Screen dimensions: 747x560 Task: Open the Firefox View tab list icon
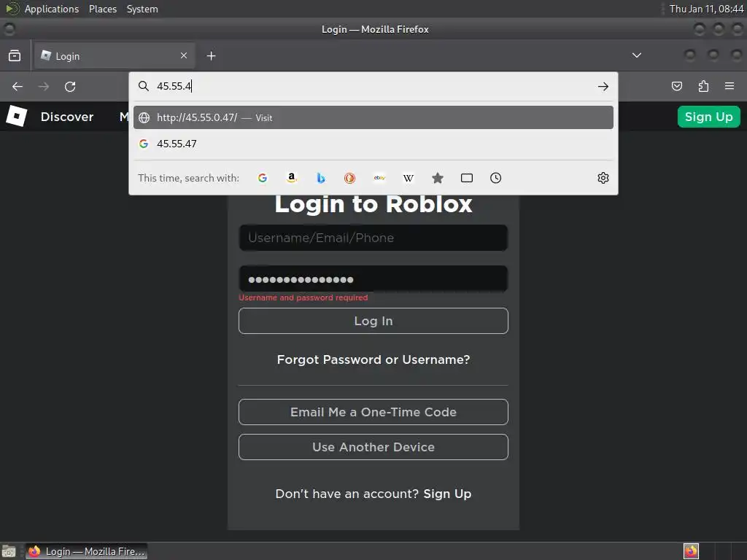coord(15,55)
